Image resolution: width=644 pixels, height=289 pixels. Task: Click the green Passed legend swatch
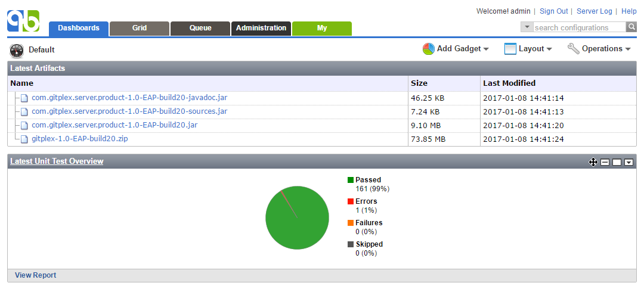(x=351, y=180)
